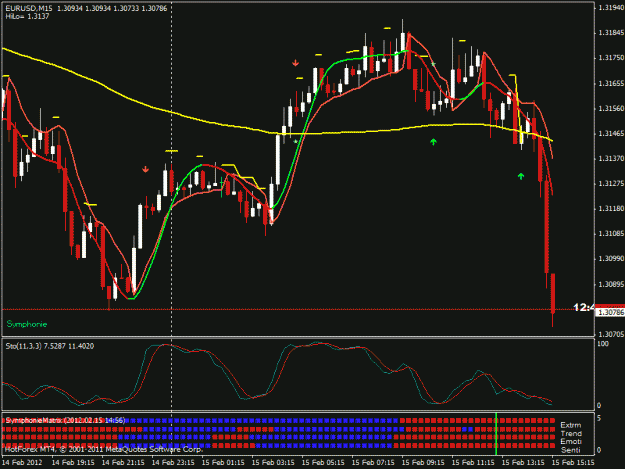Image resolution: width=625 pixels, height=469 pixels.
Task: Click the 15 Feb 03:15 time label
Action: (x=273, y=463)
